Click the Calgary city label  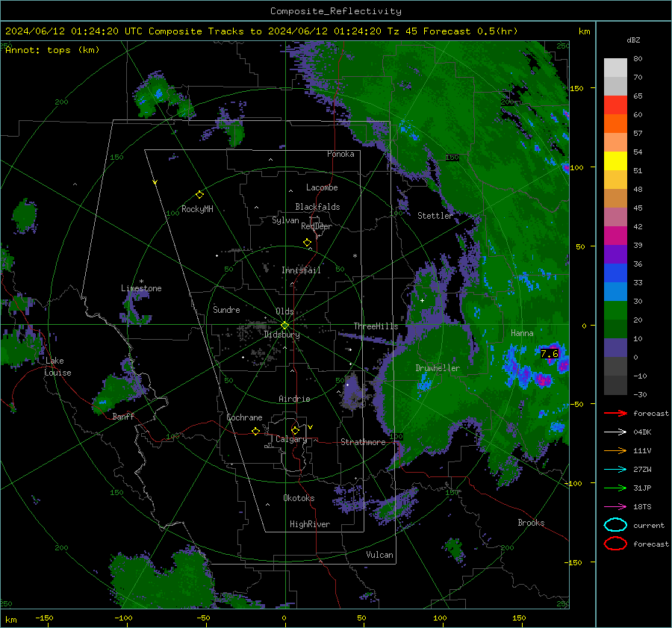[x=291, y=439]
